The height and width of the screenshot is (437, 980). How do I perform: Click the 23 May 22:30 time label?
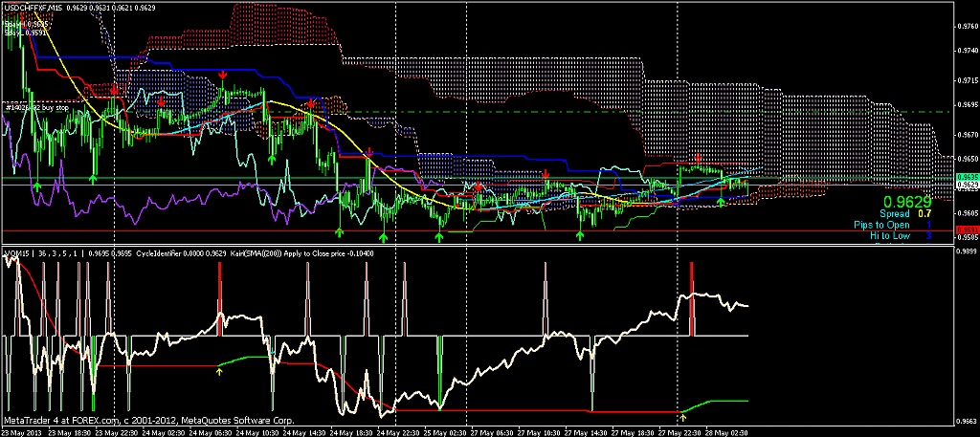115,432
